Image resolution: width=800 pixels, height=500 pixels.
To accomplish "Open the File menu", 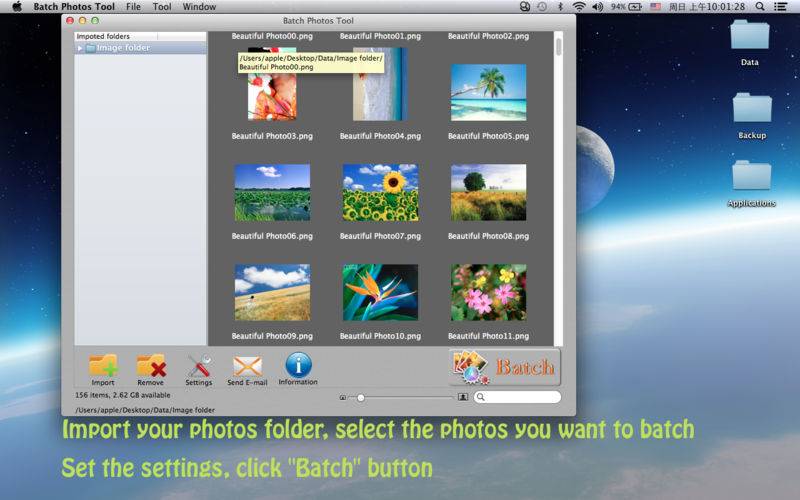I will point(133,7).
